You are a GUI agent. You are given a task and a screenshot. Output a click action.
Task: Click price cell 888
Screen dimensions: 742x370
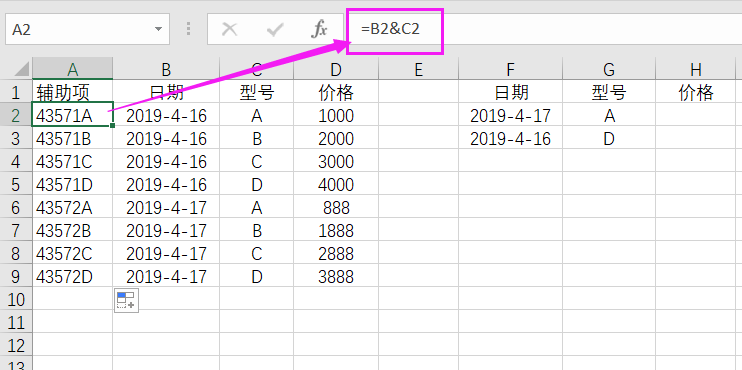(336, 207)
